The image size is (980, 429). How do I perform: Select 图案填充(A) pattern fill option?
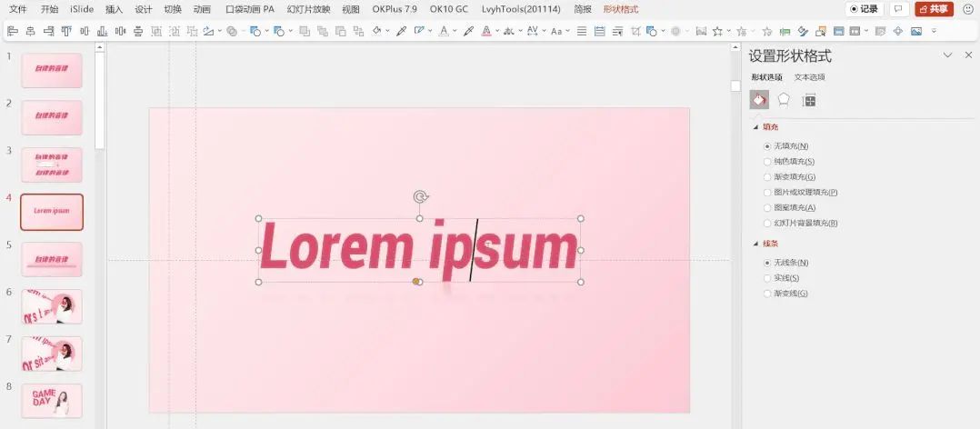(x=789, y=207)
